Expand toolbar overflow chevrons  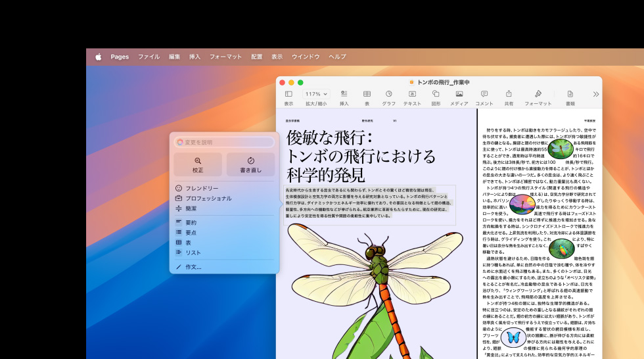pyautogui.click(x=596, y=94)
